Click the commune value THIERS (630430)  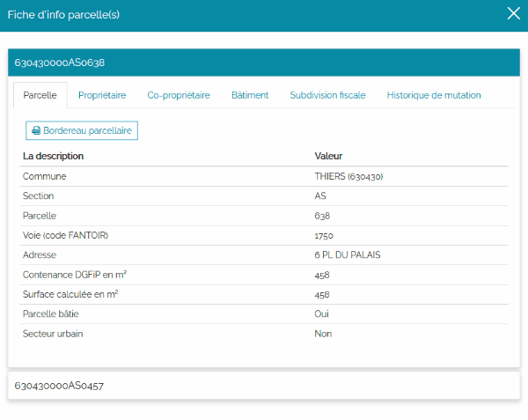pyautogui.click(x=348, y=176)
